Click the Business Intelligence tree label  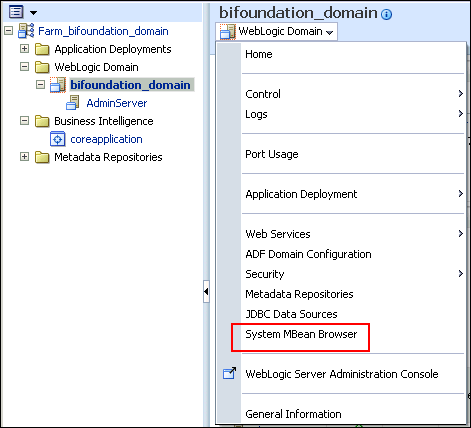(104, 121)
